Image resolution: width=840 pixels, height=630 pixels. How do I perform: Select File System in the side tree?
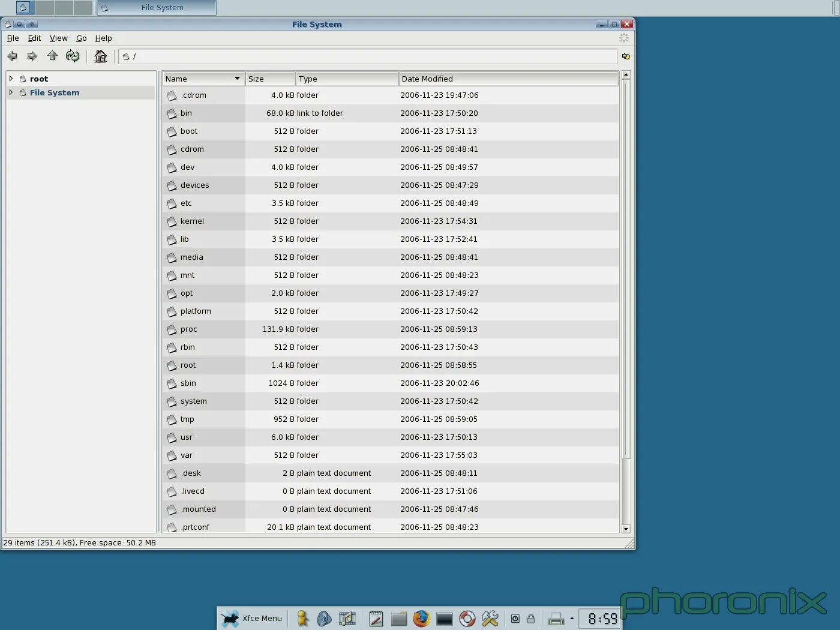pos(55,92)
